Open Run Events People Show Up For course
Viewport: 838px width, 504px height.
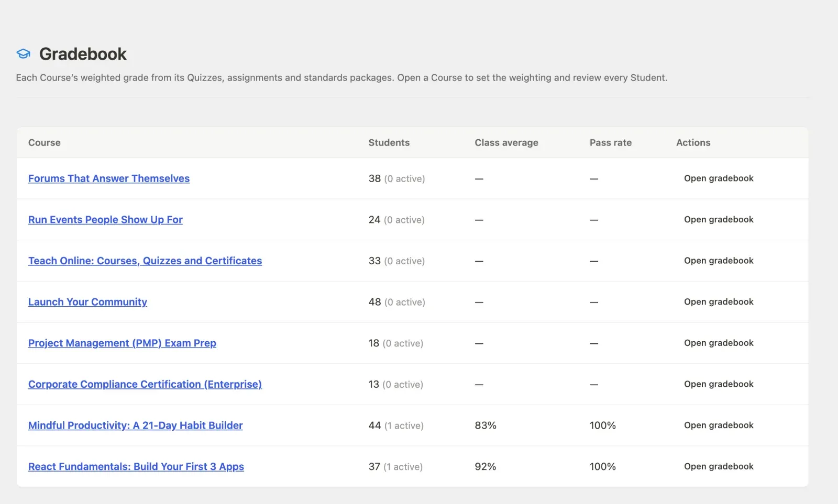point(105,220)
